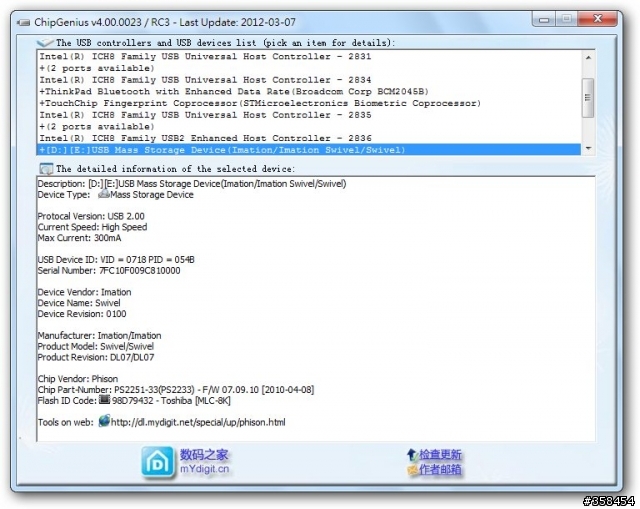Screen dimensions: 640x509
Task: Click the USB Device ID VID = 0718 line
Action: point(116,260)
